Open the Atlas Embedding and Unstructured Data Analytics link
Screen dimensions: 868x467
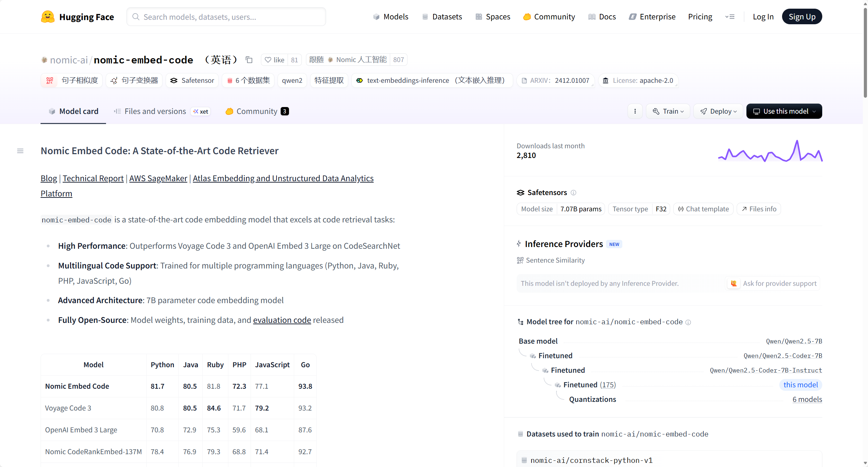coord(283,178)
